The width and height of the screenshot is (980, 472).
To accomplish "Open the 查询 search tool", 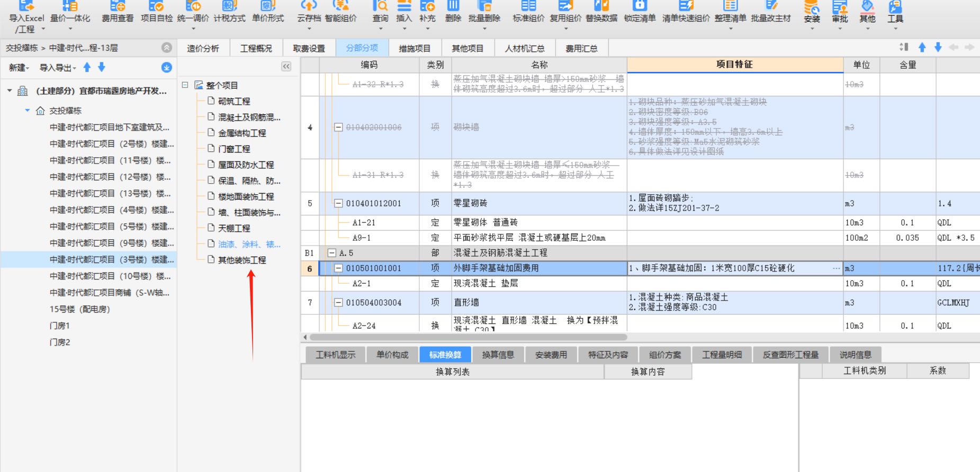I will pyautogui.click(x=380, y=7).
